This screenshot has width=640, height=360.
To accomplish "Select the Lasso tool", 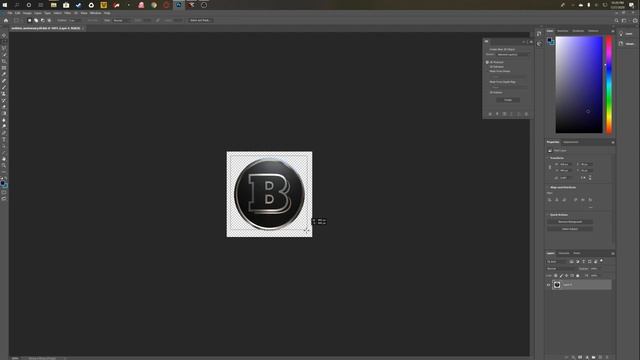I will coord(4,48).
